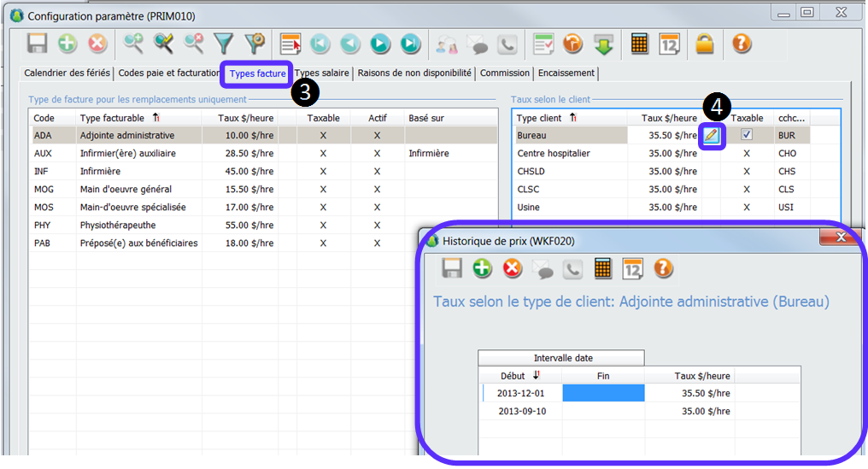Click the filter funnel icon in main toolbar

point(223,44)
